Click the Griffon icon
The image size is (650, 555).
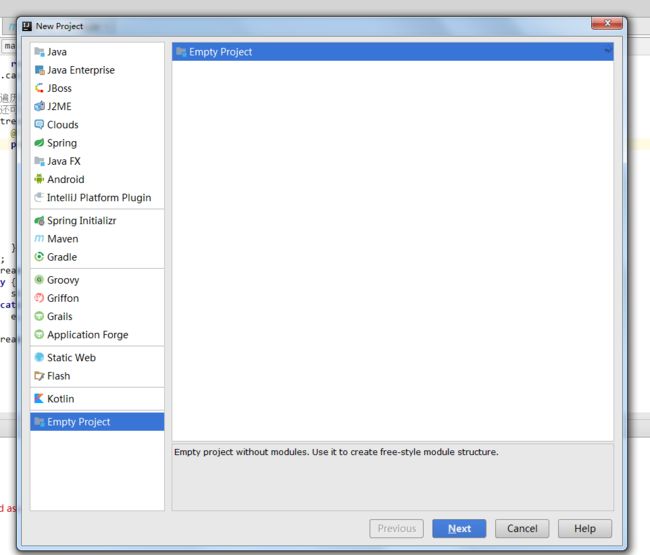[x=39, y=298]
